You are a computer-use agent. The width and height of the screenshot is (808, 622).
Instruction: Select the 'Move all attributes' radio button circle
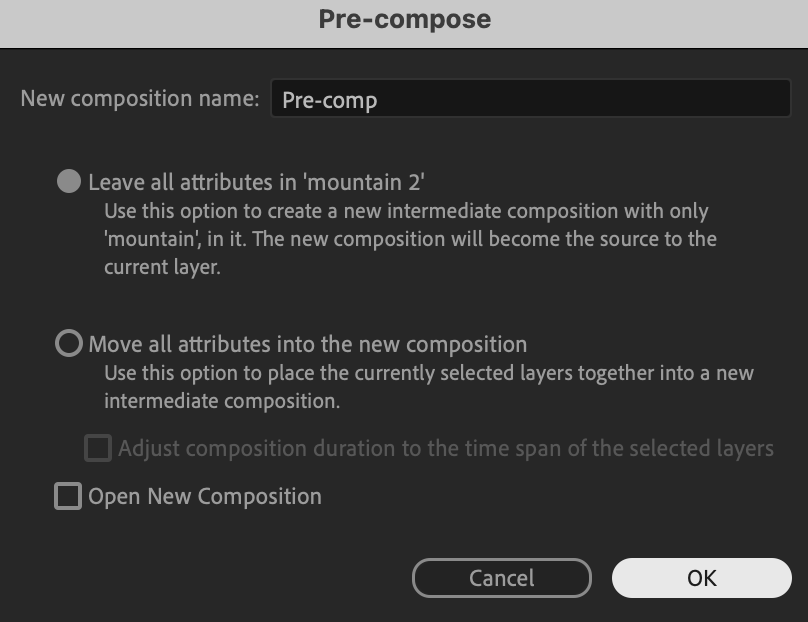pyautogui.click(x=69, y=343)
